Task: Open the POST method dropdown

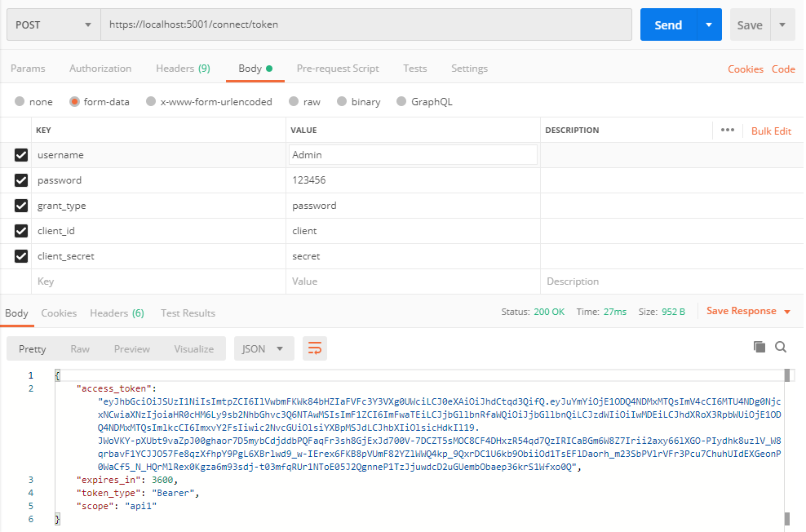Action: pyautogui.click(x=53, y=24)
